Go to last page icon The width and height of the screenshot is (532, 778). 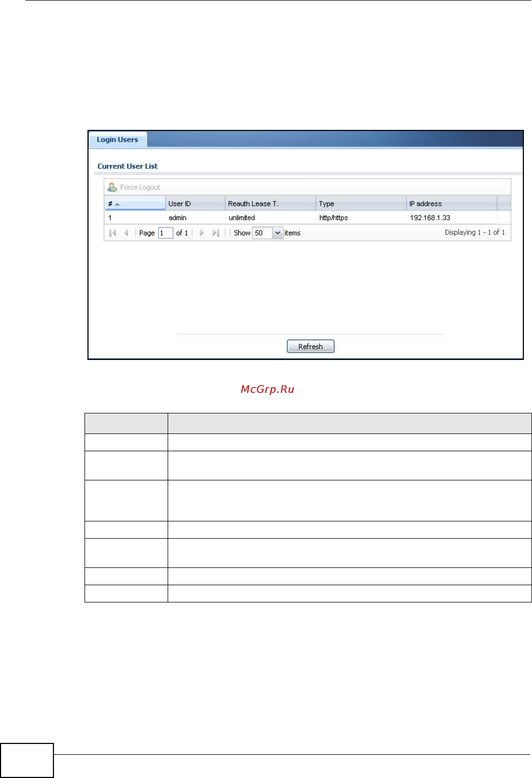[216, 233]
